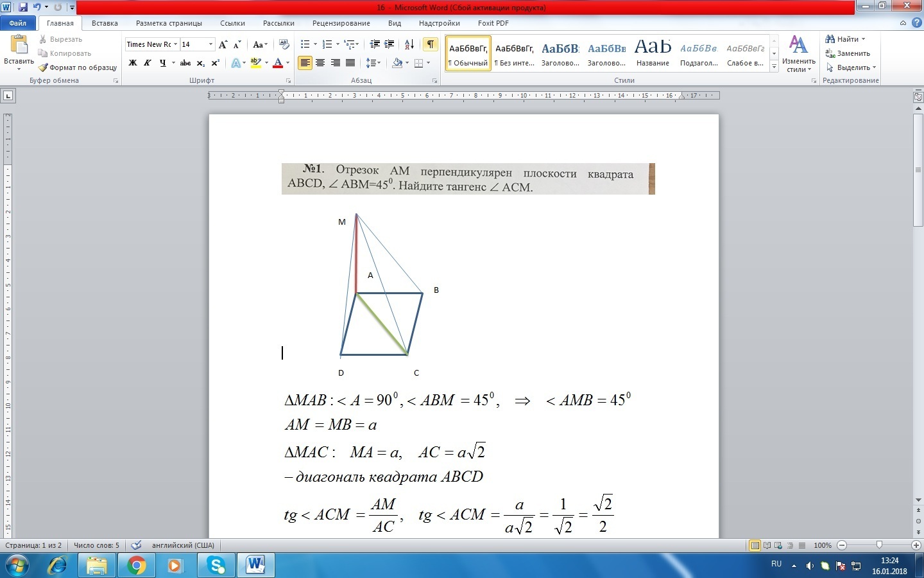This screenshot has width=924, height=578.
Task: Click the tab stop selector beside ruler
Action: 8,96
